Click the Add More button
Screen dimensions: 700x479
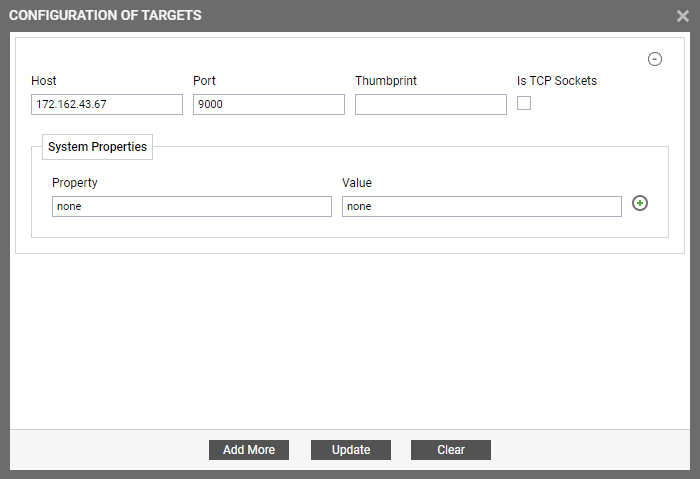(x=249, y=450)
